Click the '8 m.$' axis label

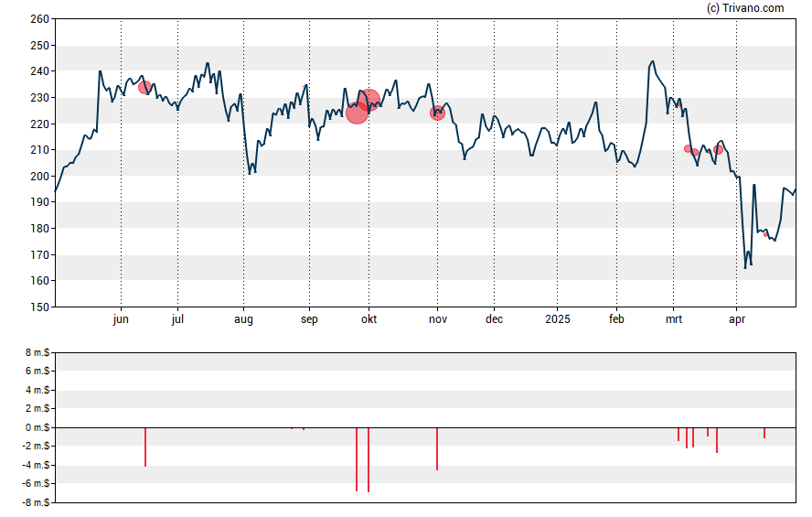pos(37,353)
